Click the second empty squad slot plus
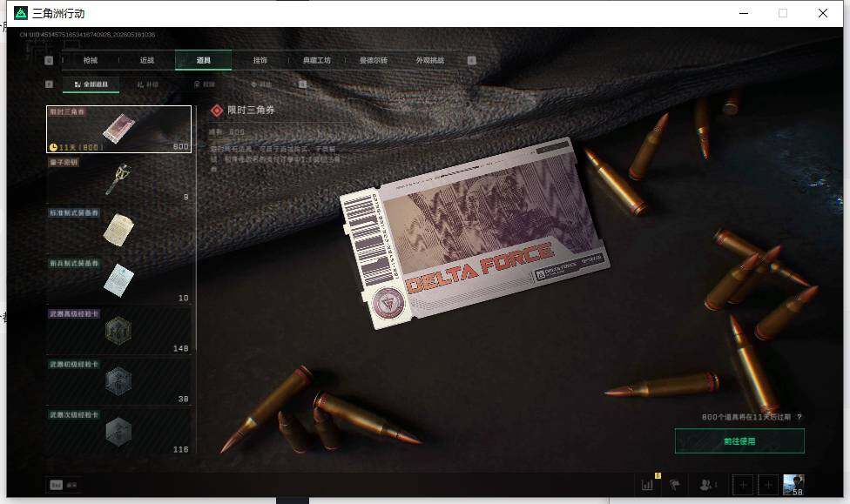 [768, 485]
